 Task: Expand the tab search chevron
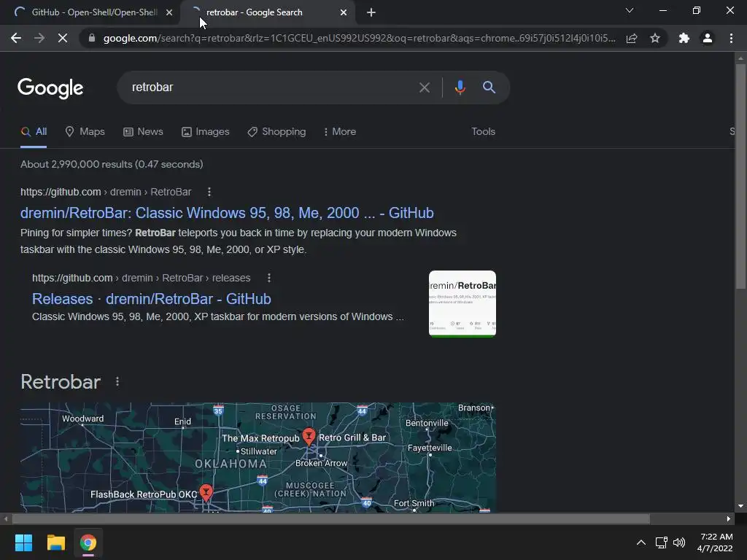pos(630,10)
